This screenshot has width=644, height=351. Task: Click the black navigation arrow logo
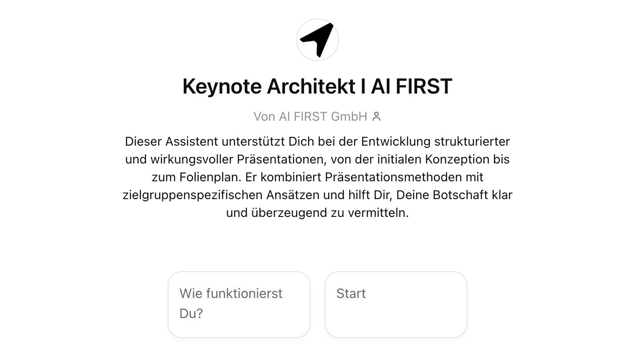tap(318, 40)
